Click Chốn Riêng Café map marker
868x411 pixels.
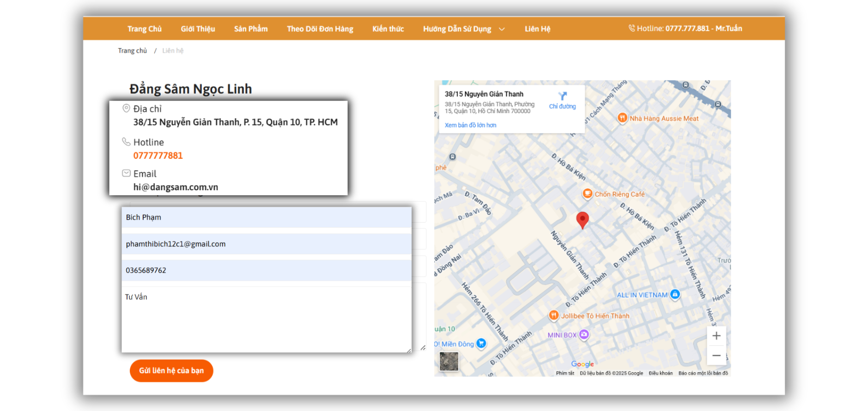tap(587, 193)
